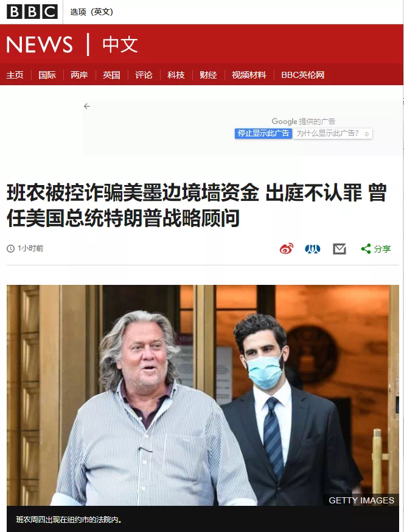This screenshot has width=404, height=532.
Task: Open the 财经 tab
Action: (x=208, y=75)
